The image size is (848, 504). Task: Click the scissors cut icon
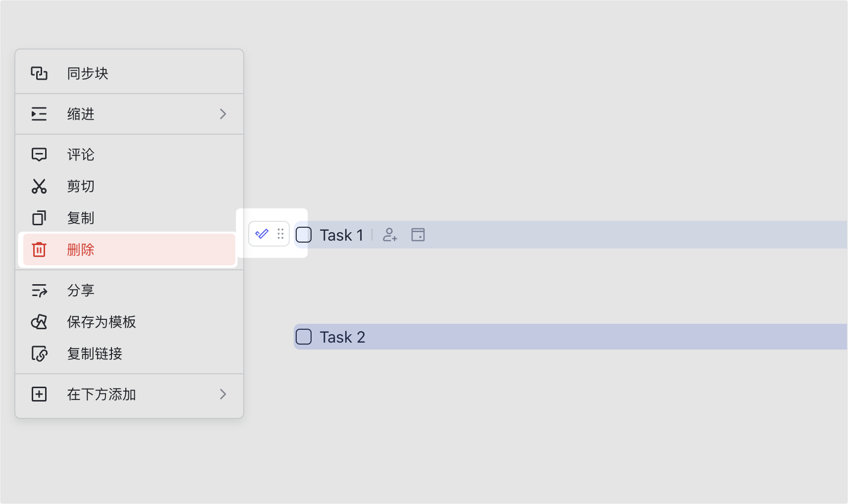39,186
